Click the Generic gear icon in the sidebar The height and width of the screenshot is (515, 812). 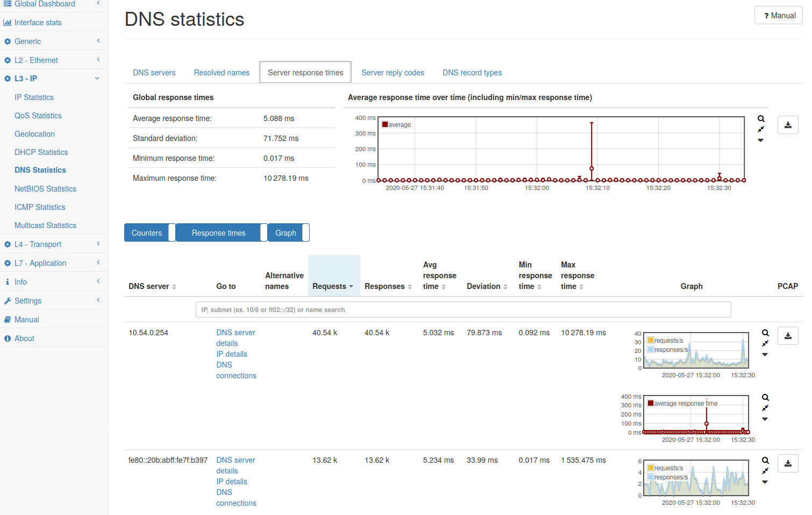(8, 41)
